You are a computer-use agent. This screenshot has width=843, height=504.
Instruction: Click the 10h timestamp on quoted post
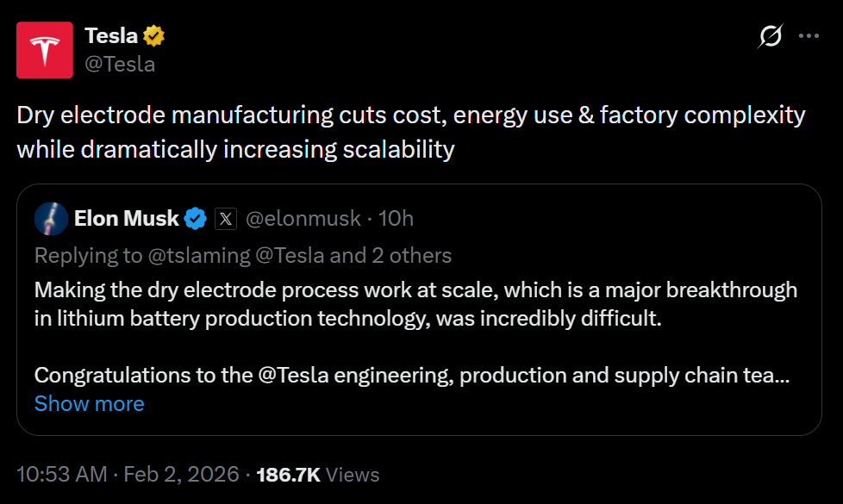[397, 219]
